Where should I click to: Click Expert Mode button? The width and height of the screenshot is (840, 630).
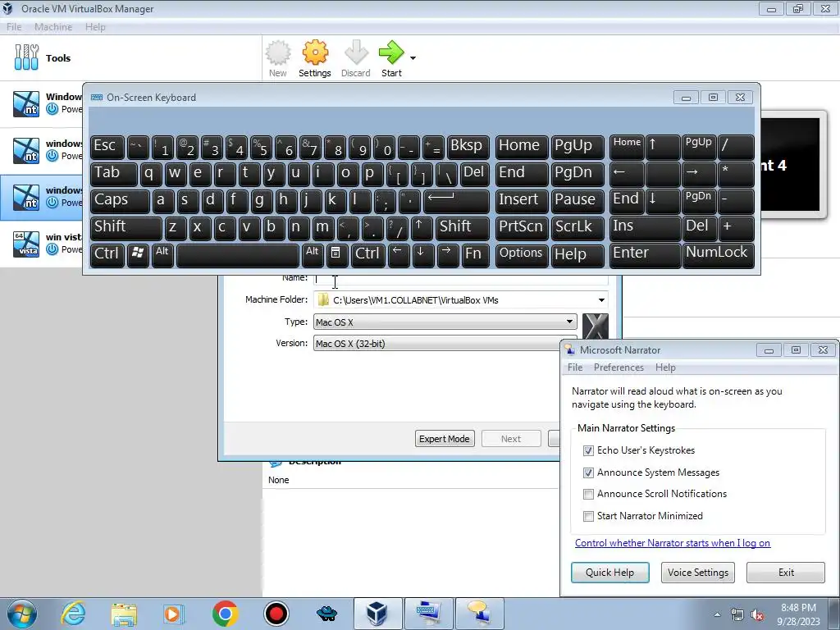[444, 439]
